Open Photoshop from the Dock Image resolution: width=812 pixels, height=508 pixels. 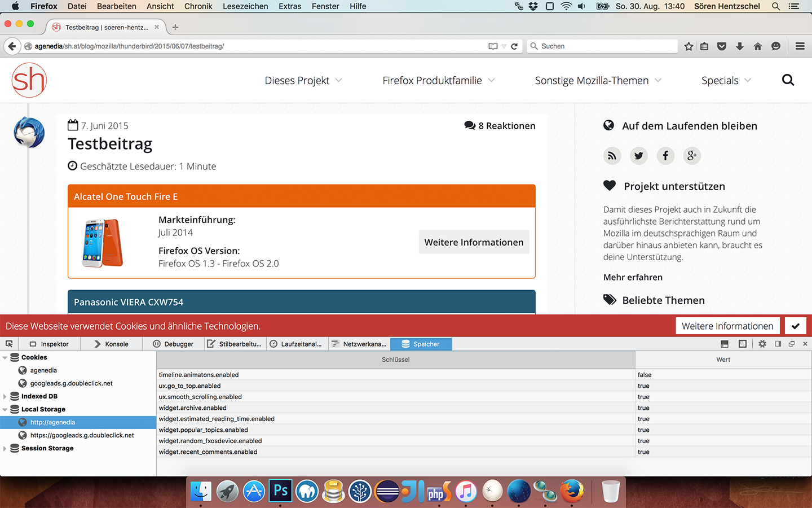(x=281, y=491)
